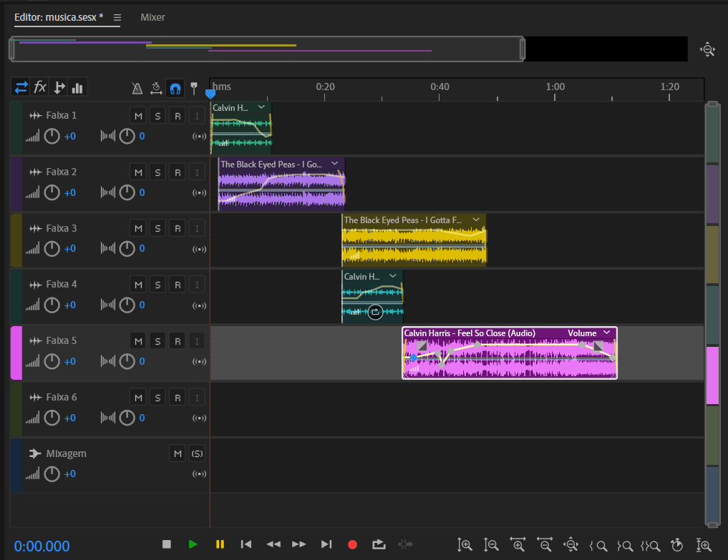
Task: Open Faixa 2 Black Eyed Peas clip dropdown
Action: (334, 164)
